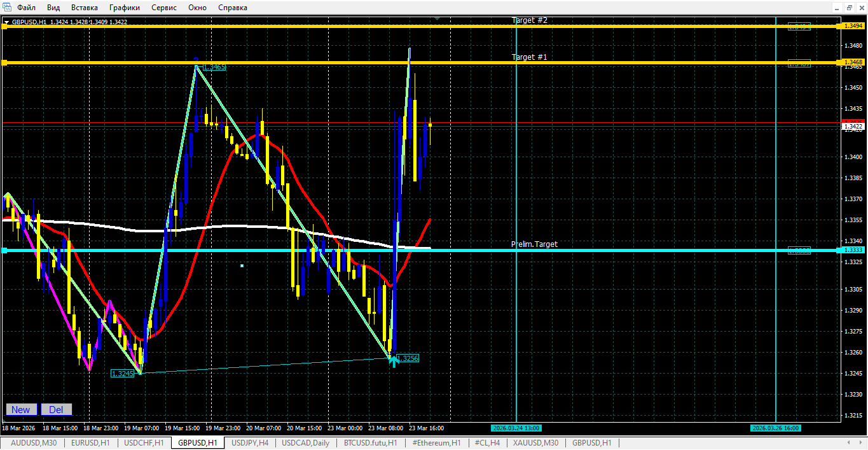Select the small cyan square marker on chart
Image resolution: width=868 pixels, height=450 pixels.
click(x=242, y=265)
